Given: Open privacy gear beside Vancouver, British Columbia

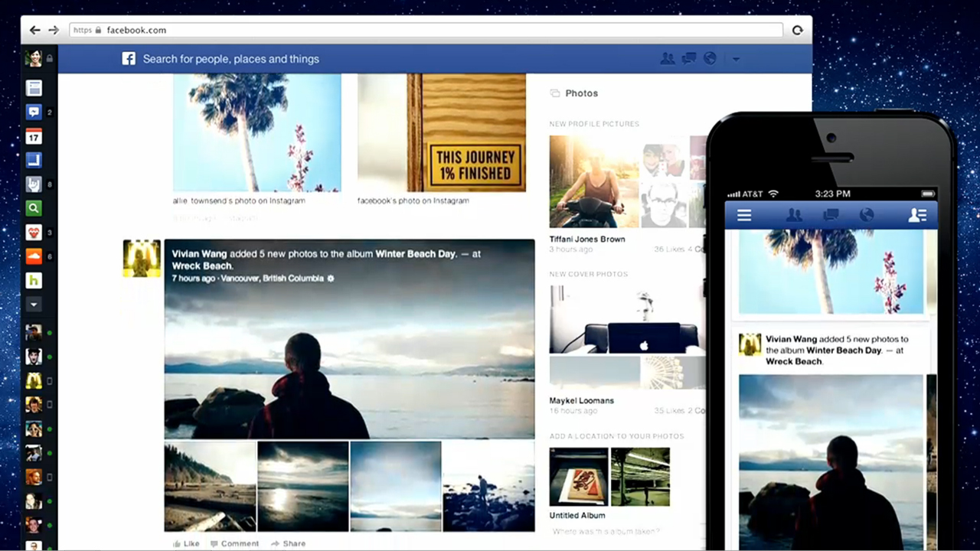Looking at the screenshot, I should click(x=331, y=279).
